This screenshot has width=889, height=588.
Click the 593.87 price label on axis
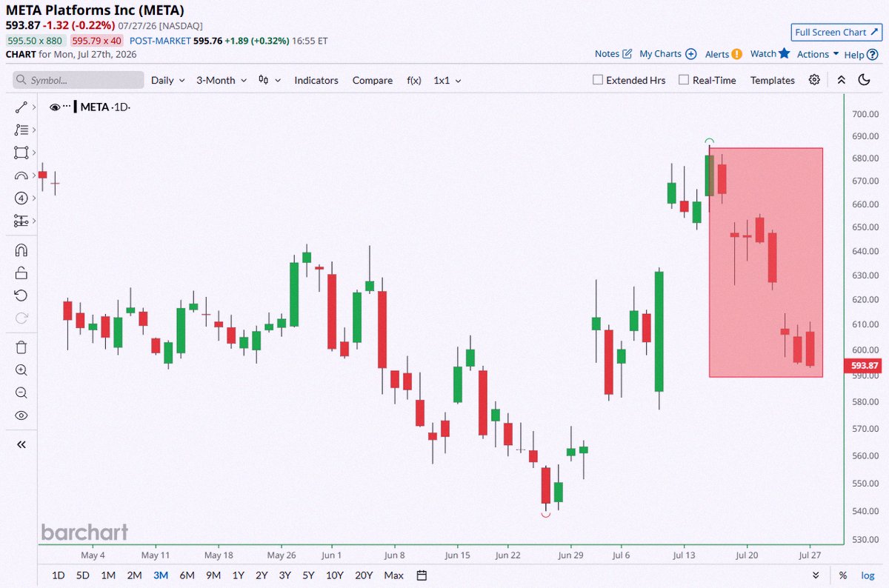(864, 365)
